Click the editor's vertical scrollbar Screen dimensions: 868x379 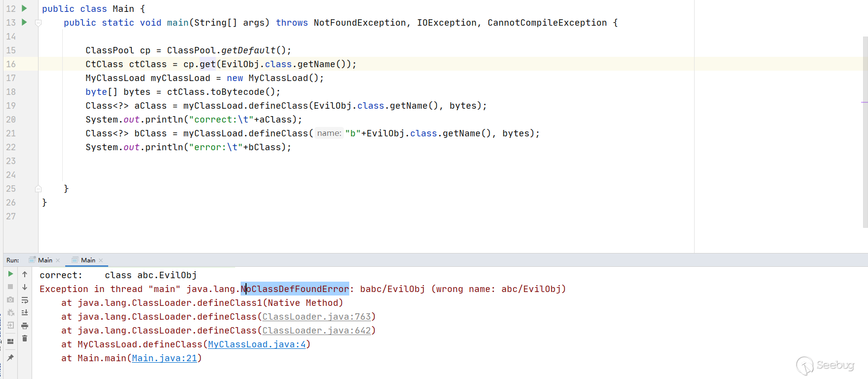click(x=865, y=132)
